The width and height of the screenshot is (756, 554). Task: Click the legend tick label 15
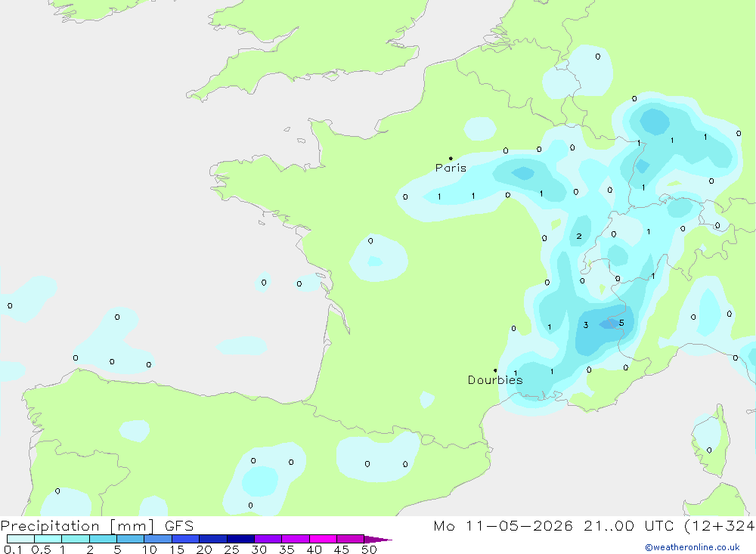(177, 549)
